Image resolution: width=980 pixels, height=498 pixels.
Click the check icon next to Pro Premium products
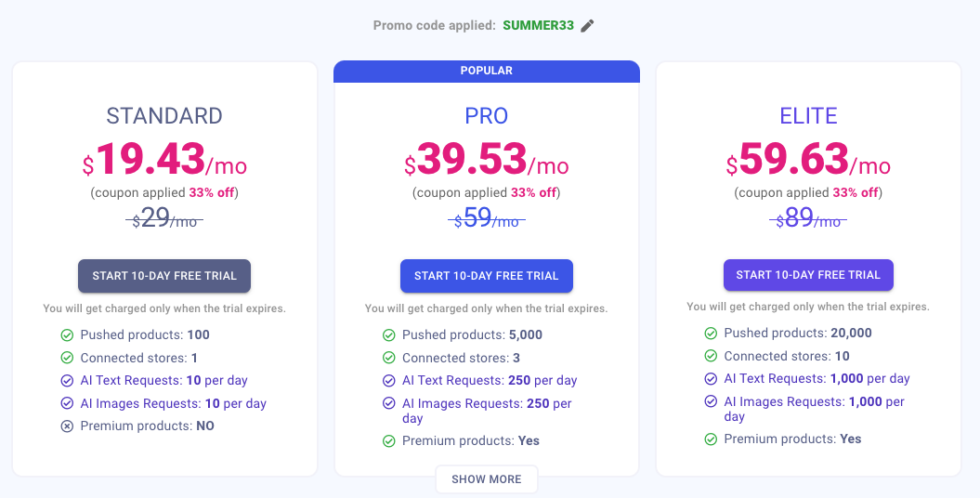pyautogui.click(x=388, y=441)
